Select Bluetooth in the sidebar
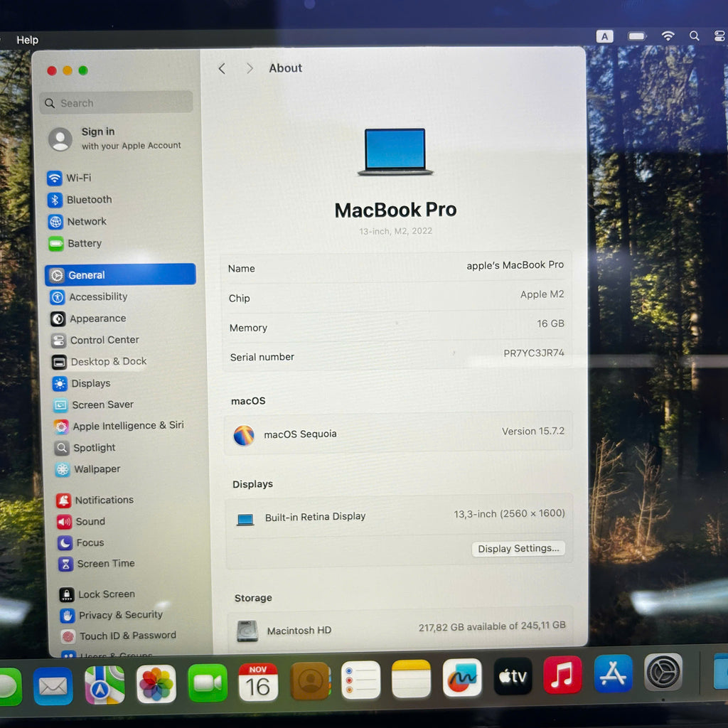The image size is (728, 728). click(88, 200)
